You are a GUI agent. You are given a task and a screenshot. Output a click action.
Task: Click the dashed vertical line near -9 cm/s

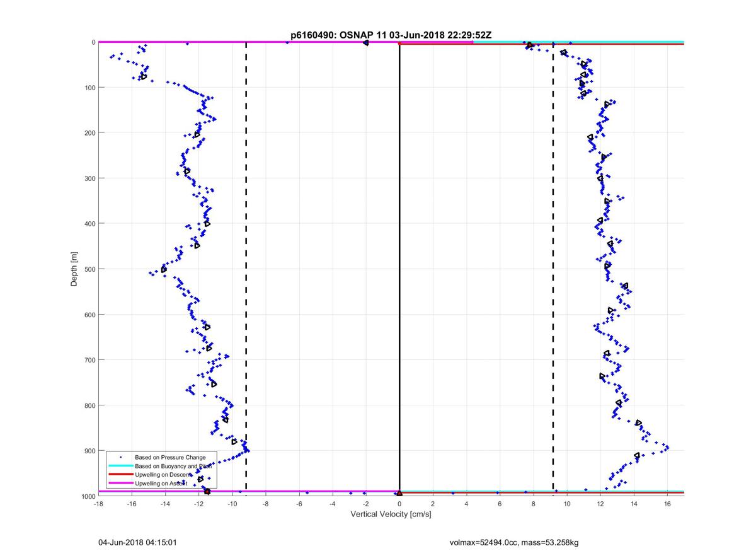point(246,269)
